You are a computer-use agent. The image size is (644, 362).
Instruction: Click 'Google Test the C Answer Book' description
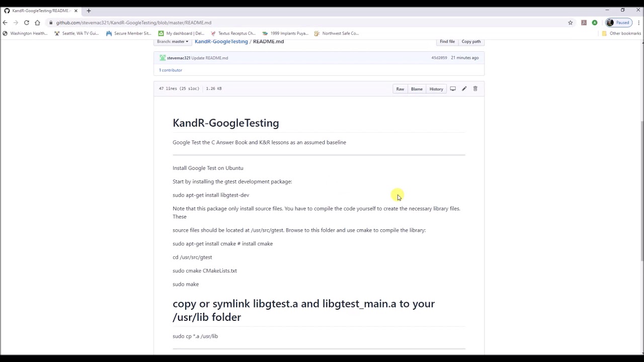(x=259, y=143)
